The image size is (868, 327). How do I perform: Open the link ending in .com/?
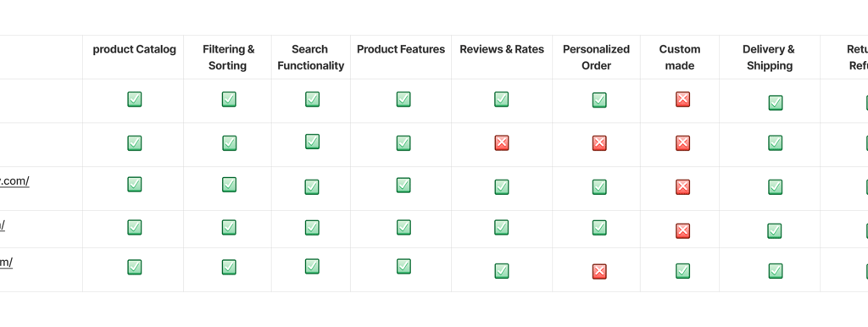(14, 181)
